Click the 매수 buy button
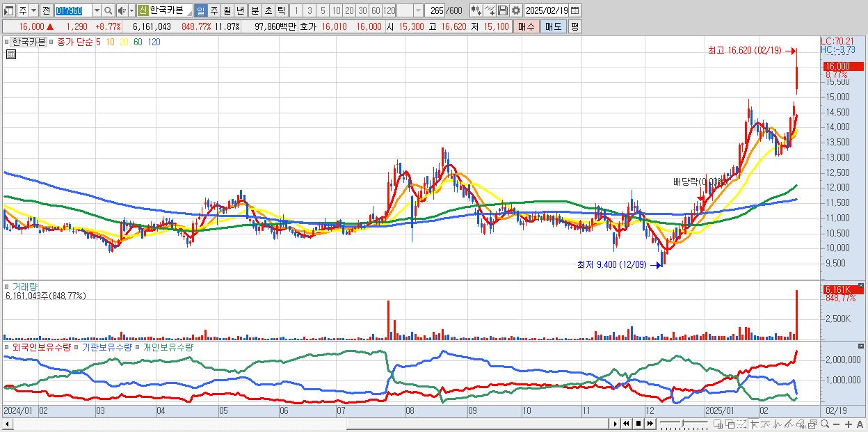The height and width of the screenshot is (432, 868). 527,26
